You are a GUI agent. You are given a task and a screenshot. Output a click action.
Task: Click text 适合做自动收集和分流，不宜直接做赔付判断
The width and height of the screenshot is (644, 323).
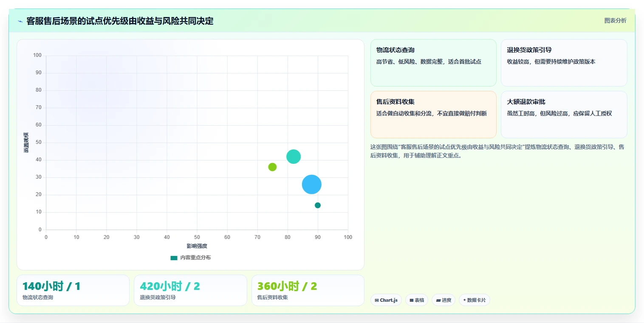pyautogui.click(x=432, y=113)
